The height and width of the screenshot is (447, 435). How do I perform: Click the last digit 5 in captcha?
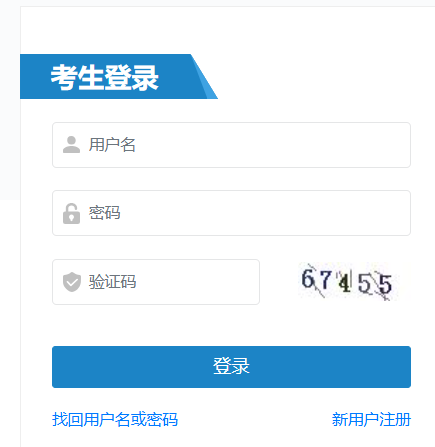click(x=385, y=284)
